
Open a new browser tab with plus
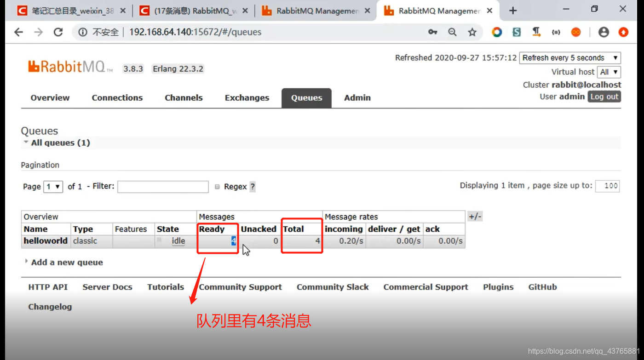point(513,11)
